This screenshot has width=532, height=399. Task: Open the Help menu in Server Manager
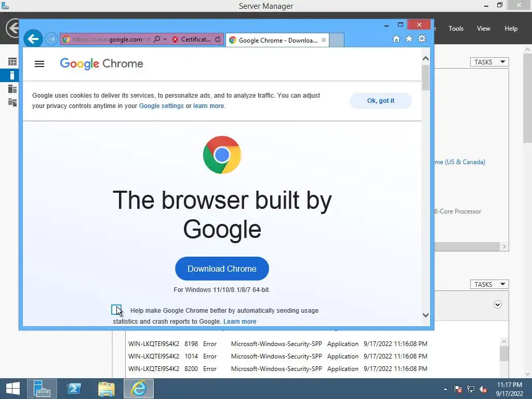click(x=511, y=29)
